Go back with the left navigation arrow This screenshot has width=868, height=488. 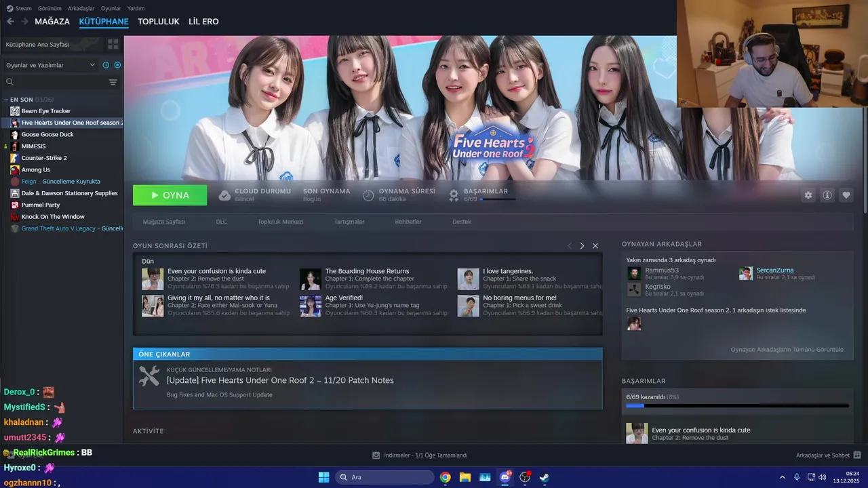(10, 22)
